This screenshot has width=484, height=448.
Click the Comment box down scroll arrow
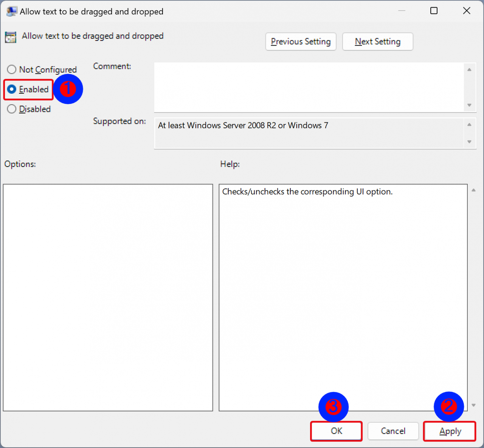[469, 105]
